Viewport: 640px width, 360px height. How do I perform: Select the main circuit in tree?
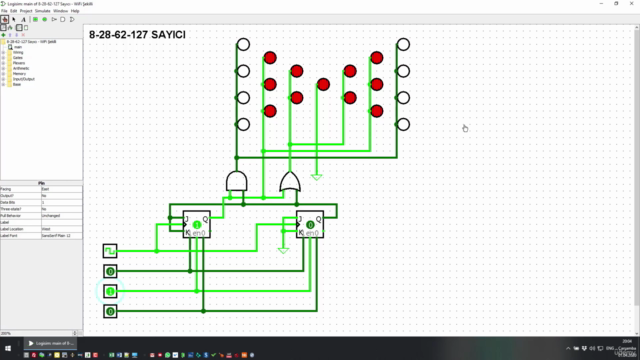[18, 47]
